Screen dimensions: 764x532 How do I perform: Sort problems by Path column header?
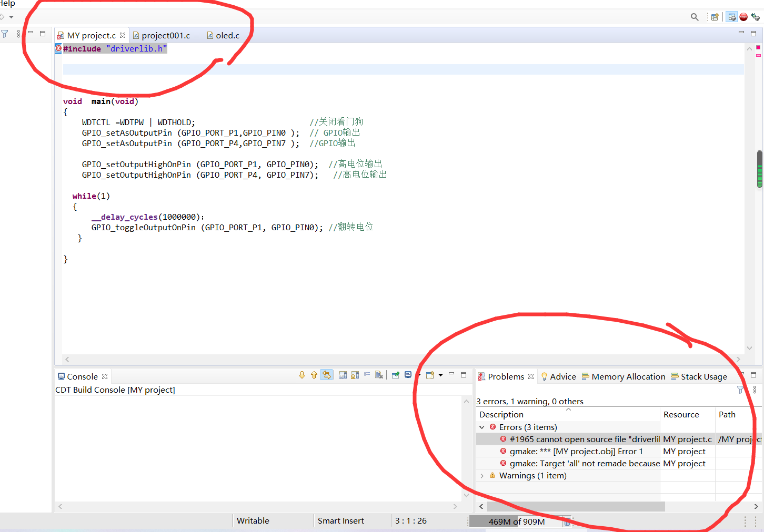point(738,415)
